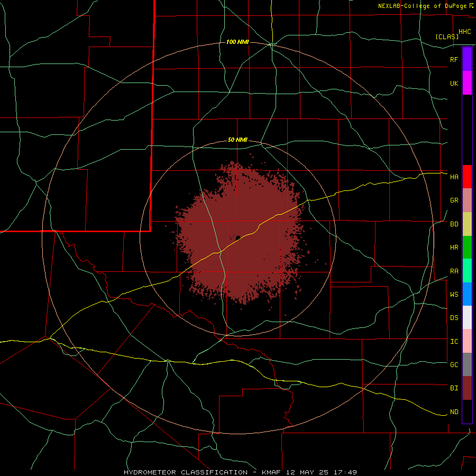Click the KMAF station identifier
Image resolution: width=476 pixels, height=476 pixels.
point(272,472)
